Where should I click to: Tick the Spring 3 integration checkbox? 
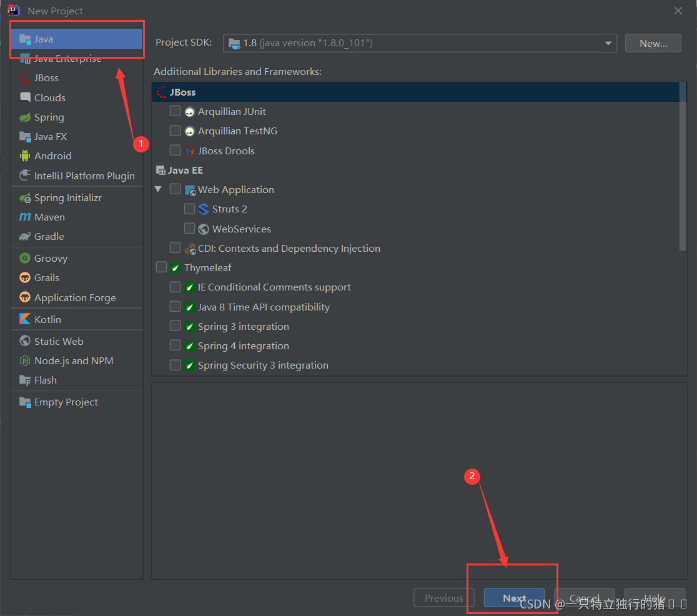pos(175,326)
